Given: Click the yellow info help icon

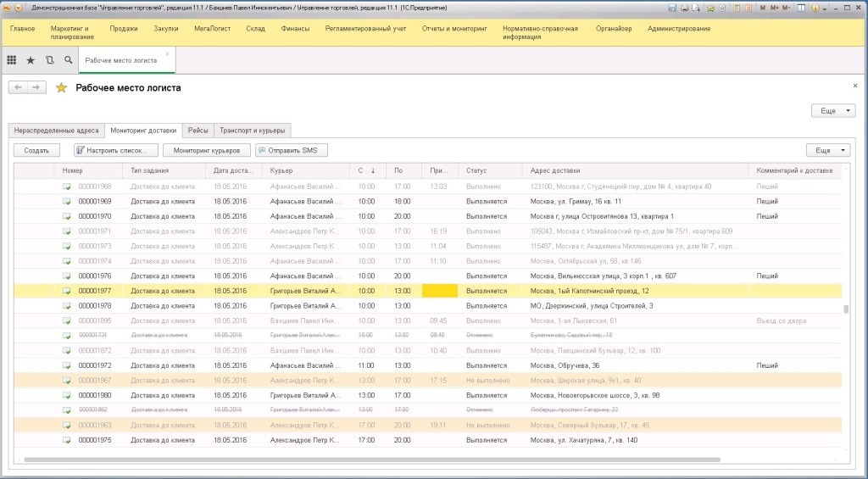Looking at the screenshot, I should click(815, 8).
